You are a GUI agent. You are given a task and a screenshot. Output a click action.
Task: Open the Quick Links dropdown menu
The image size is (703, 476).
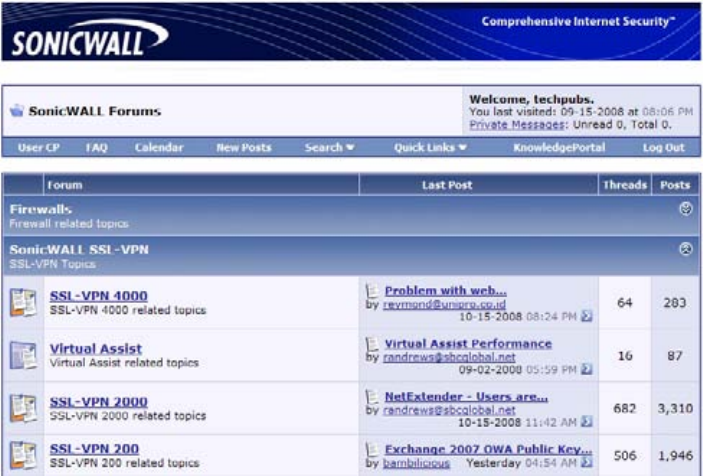[x=430, y=147]
